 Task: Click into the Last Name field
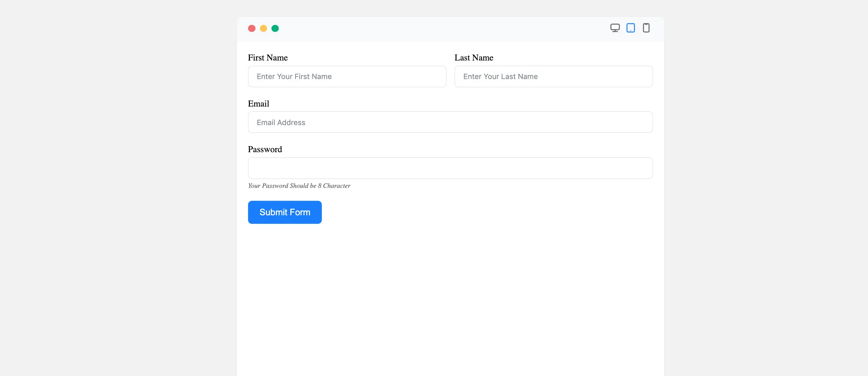click(x=553, y=76)
